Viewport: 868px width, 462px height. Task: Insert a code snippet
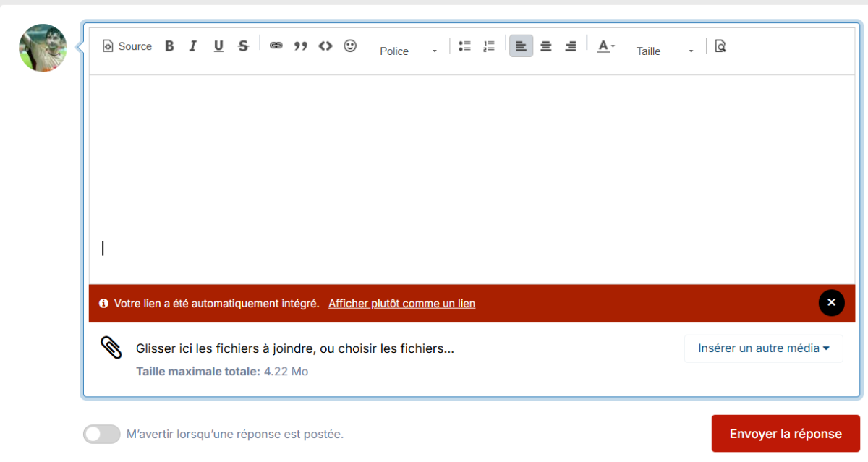pos(325,46)
